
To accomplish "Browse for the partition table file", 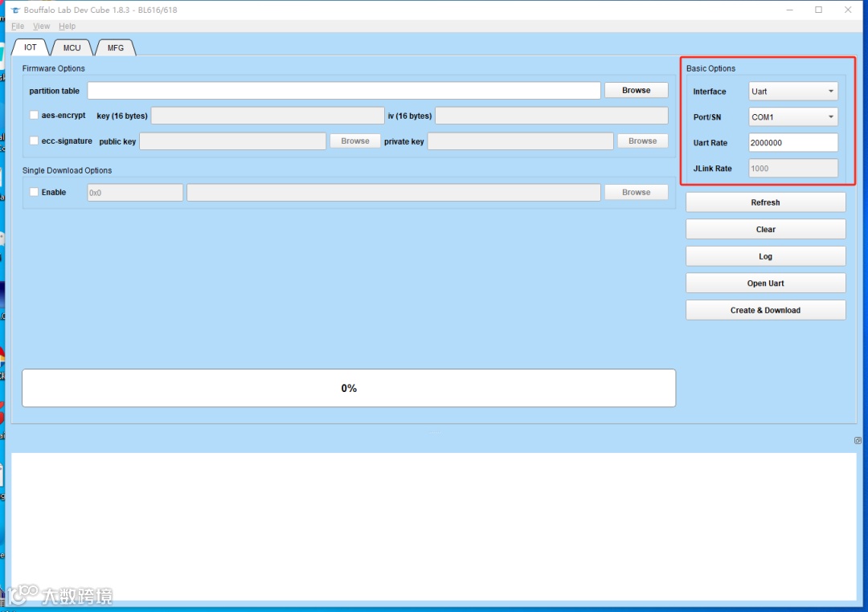I will point(636,90).
